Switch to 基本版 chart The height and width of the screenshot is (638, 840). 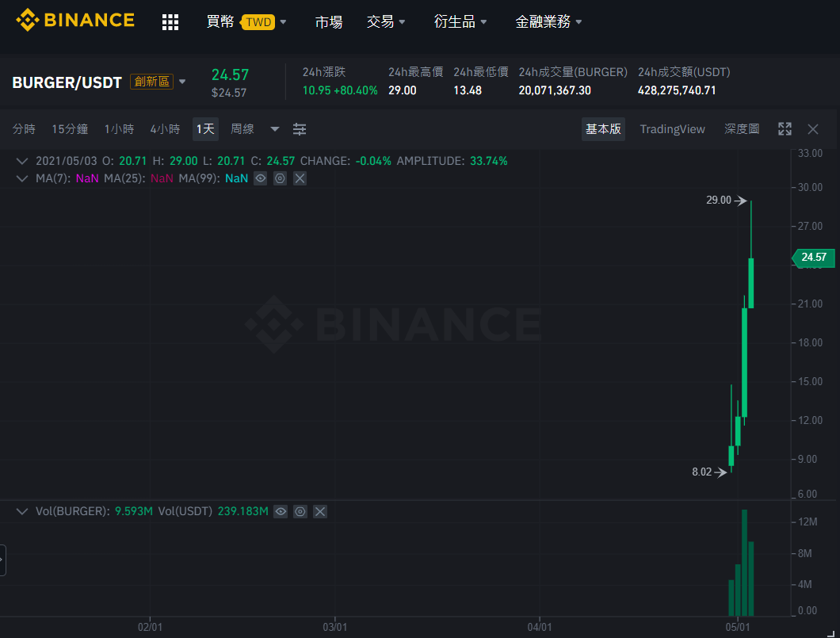603,129
